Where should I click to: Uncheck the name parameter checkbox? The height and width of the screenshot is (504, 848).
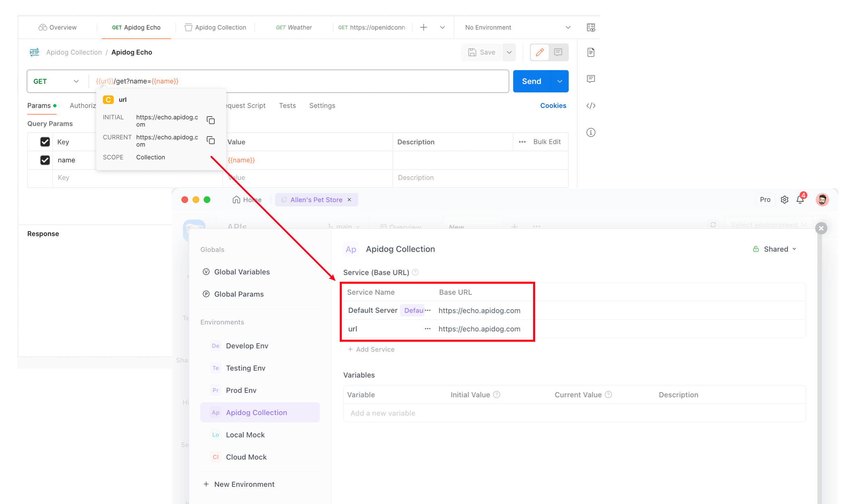(x=45, y=160)
